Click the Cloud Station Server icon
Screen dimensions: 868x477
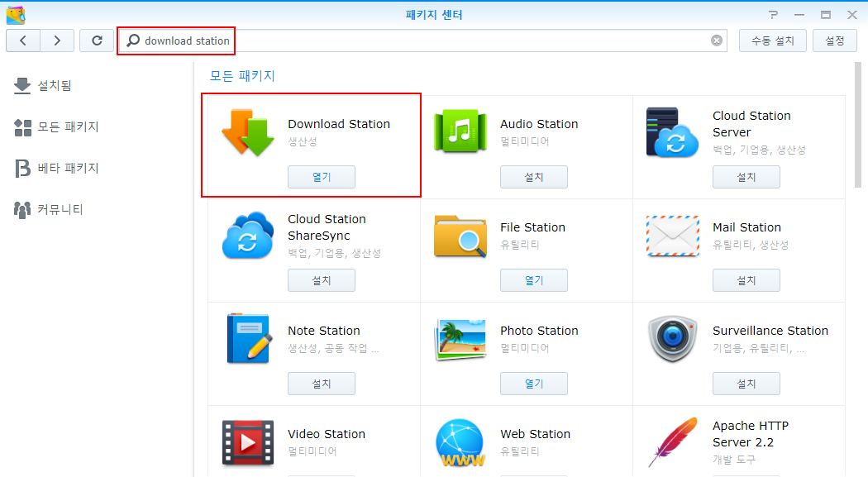[672, 132]
